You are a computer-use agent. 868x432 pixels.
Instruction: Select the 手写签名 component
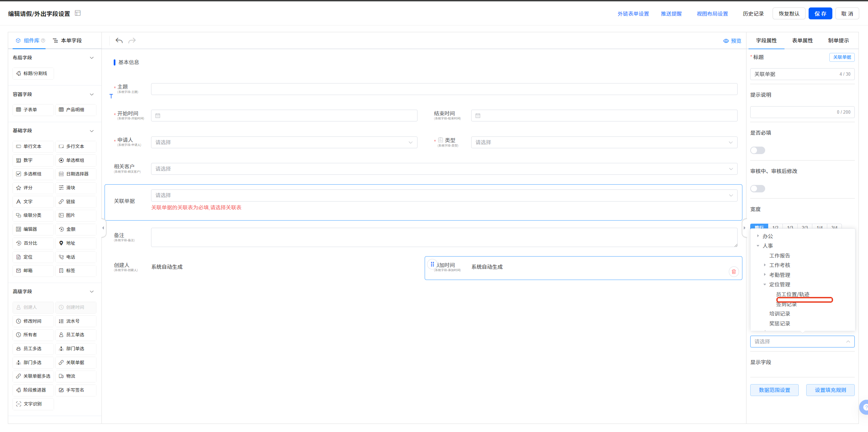[75, 390]
